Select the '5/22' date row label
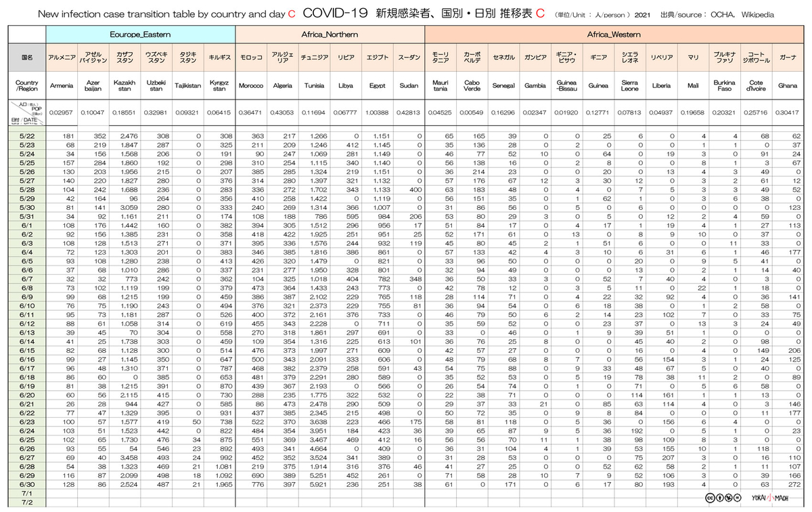Screen dimensions: 812x512 (27, 137)
